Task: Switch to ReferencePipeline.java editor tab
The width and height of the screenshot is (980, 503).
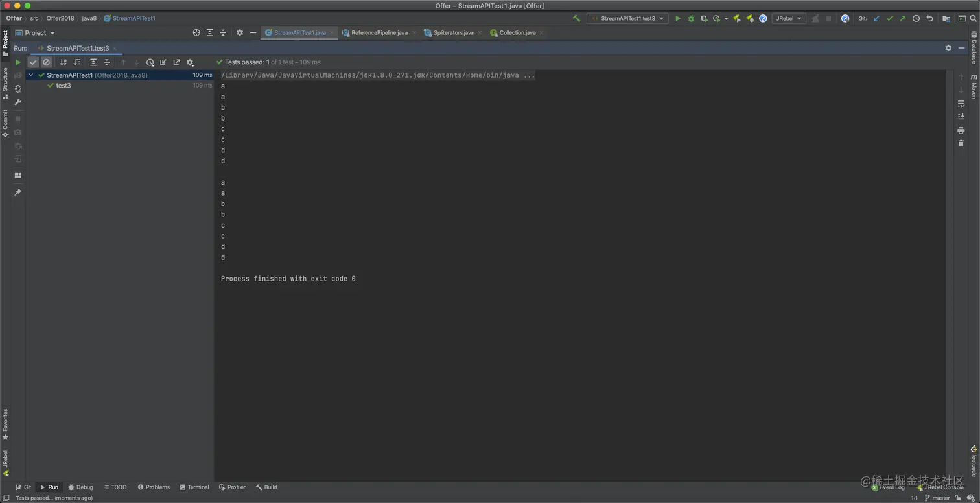Action: [x=379, y=32]
